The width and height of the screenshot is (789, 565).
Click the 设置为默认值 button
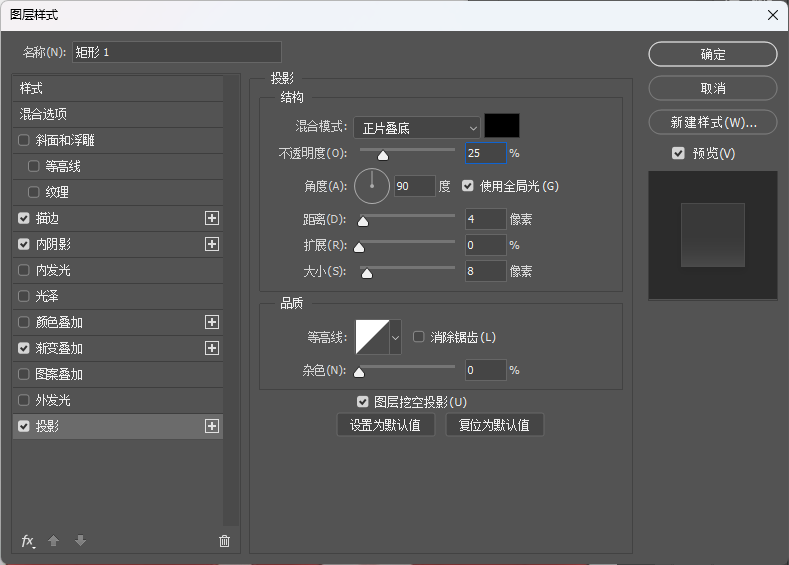coord(385,425)
